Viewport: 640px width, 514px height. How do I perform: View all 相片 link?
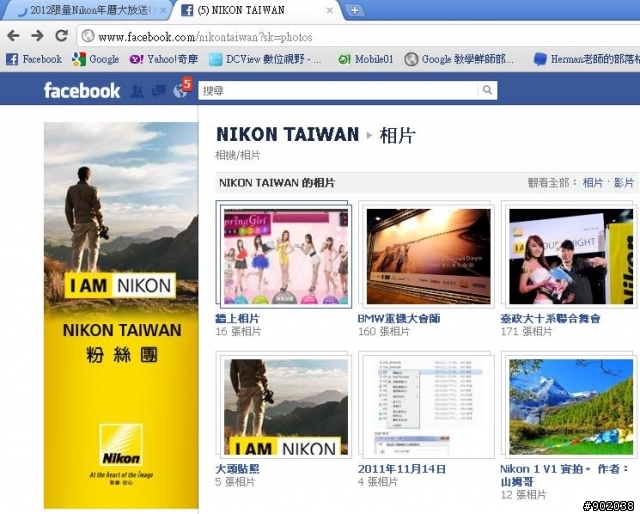(x=593, y=182)
